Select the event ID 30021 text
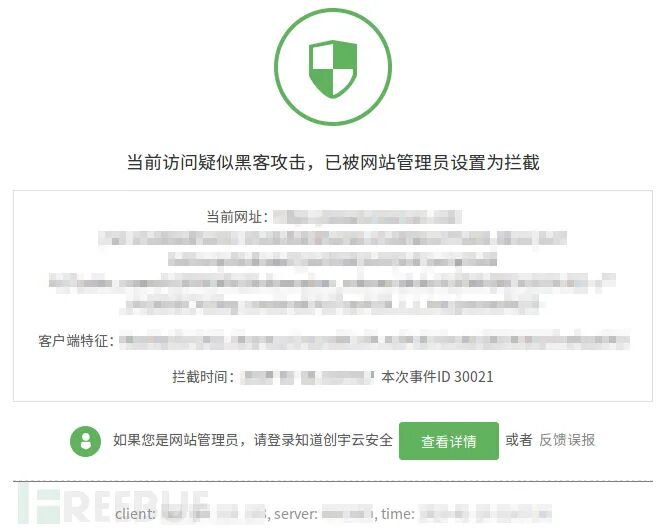661x531 pixels. [437, 376]
